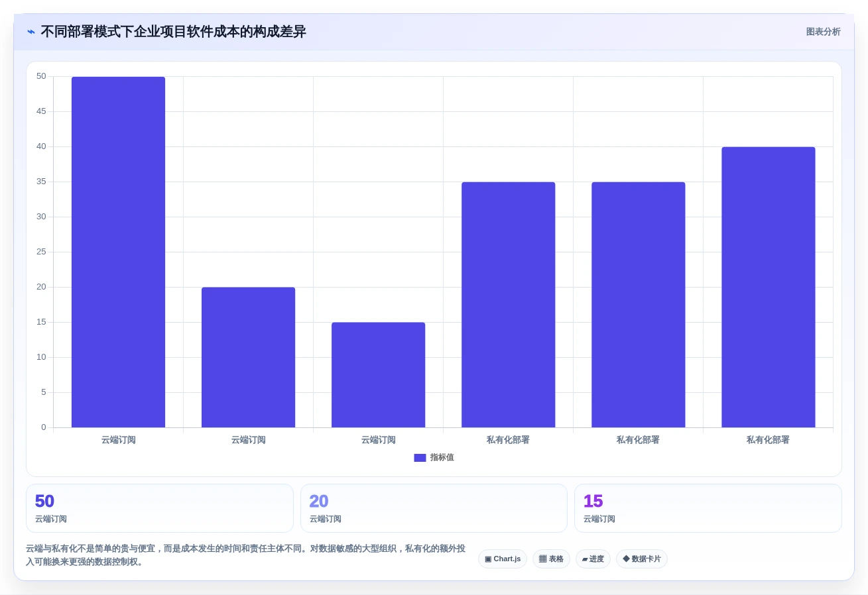Viewport: 868px width, 595px height.
Task: Click the y-axis label 25
Action: point(42,252)
